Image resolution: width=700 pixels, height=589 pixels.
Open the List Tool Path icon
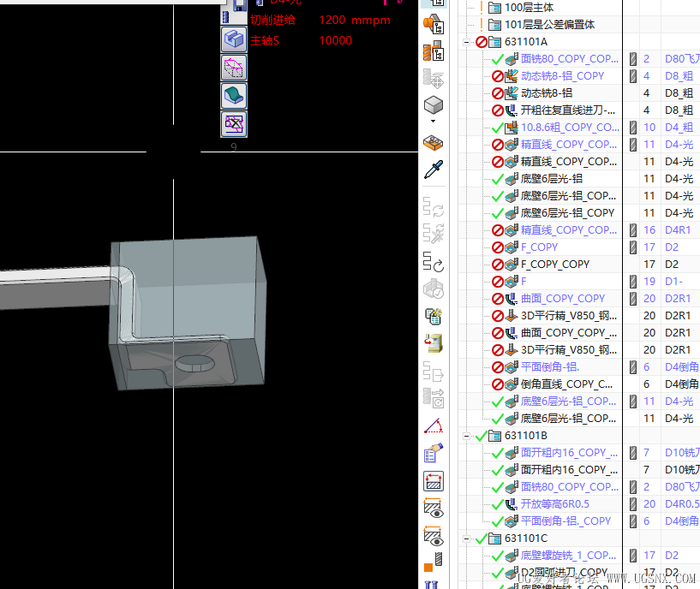tap(433, 317)
